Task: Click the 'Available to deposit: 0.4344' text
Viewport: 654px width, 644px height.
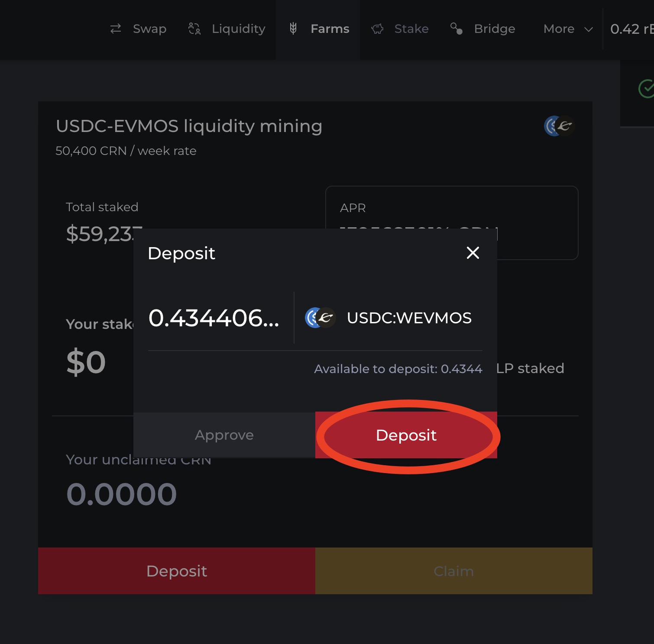Action: pos(398,369)
